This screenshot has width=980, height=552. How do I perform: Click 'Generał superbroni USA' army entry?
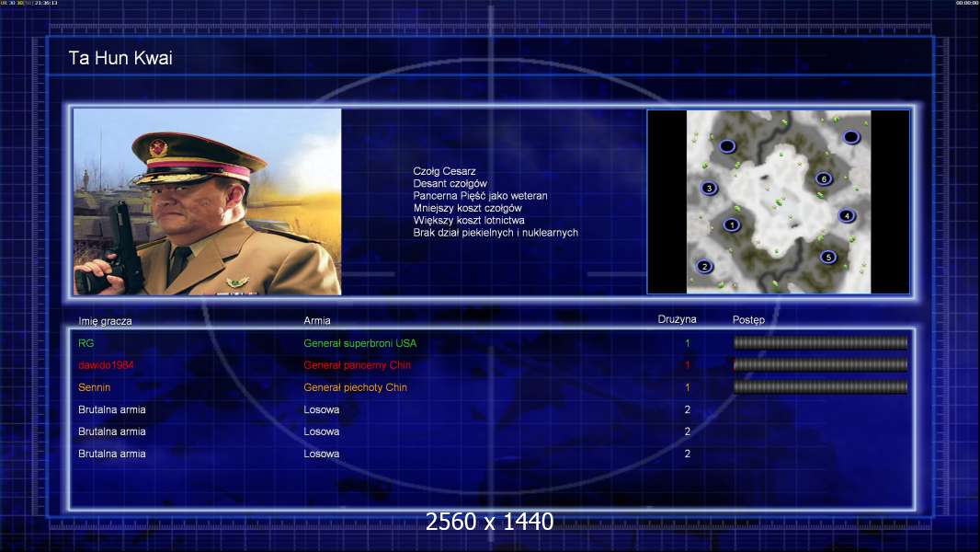(360, 343)
